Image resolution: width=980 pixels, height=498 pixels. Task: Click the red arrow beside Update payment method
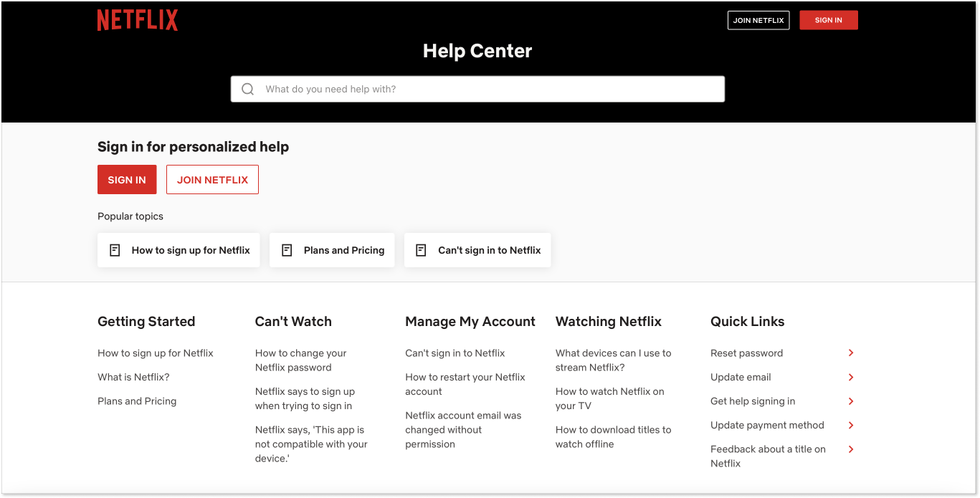[851, 425]
